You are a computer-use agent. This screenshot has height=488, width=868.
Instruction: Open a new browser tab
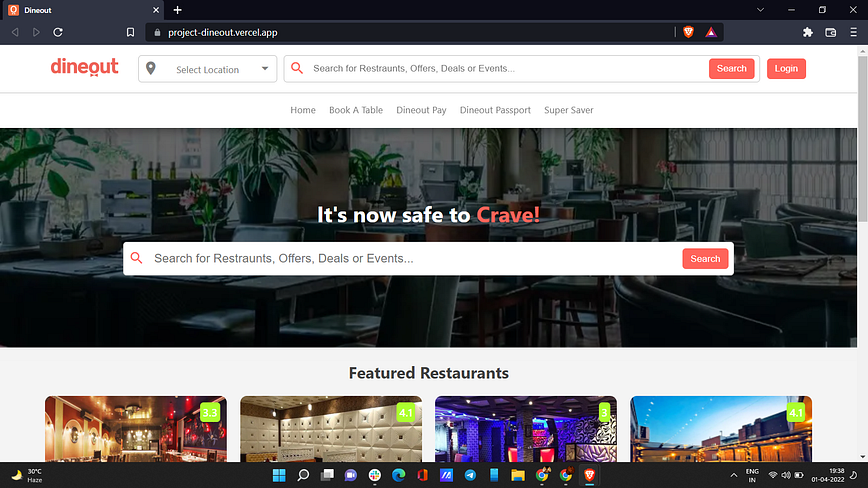pos(177,10)
